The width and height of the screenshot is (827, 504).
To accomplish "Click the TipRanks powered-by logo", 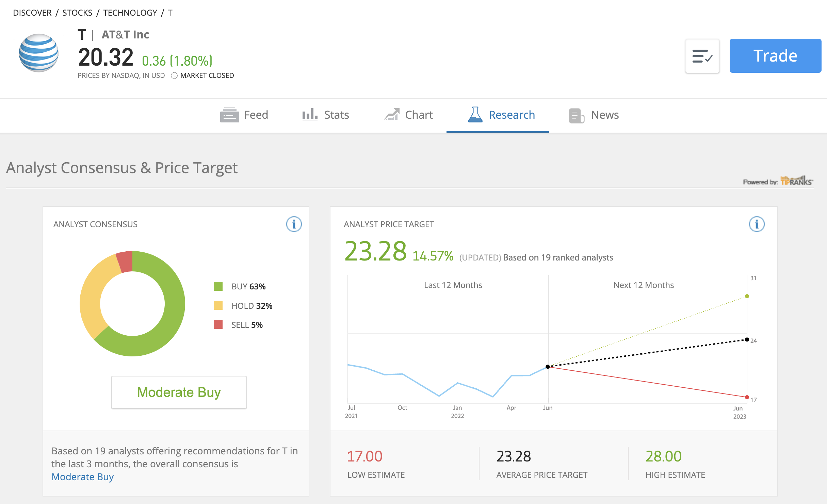I will (796, 181).
